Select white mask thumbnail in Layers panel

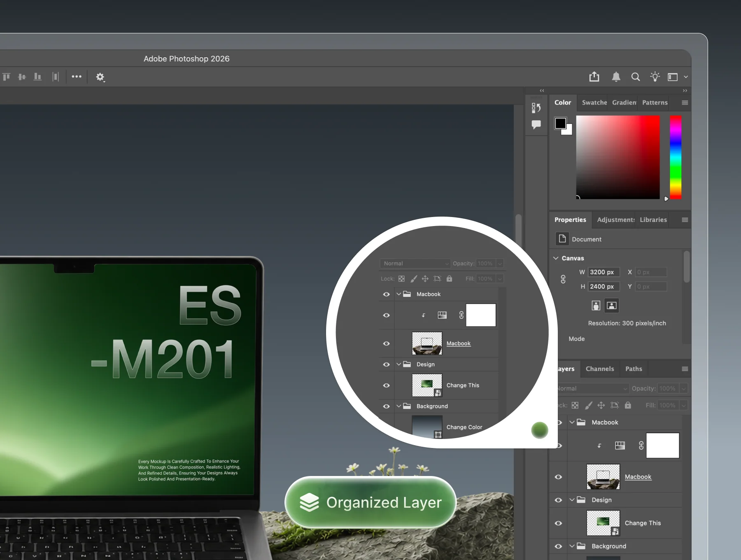(x=663, y=445)
